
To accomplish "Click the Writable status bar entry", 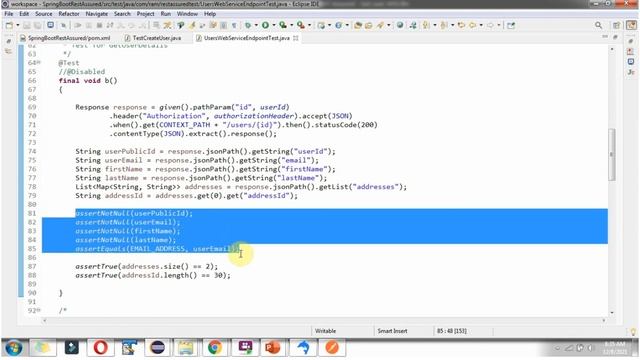I will [x=326, y=331].
